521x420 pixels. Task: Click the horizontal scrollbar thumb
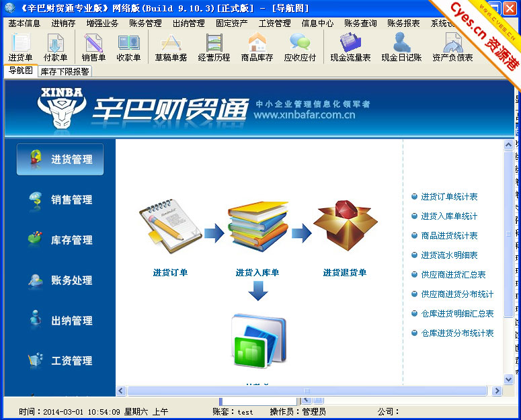click(307, 391)
